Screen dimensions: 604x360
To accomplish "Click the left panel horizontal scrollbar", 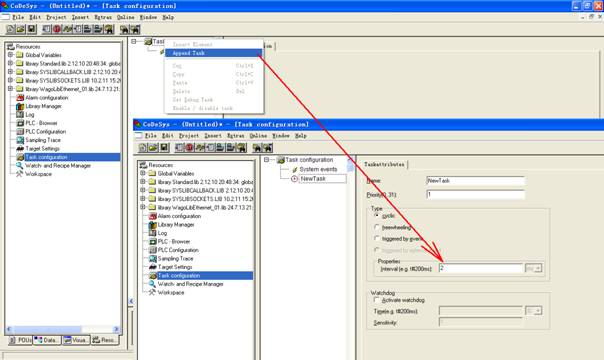I will coord(62,330).
